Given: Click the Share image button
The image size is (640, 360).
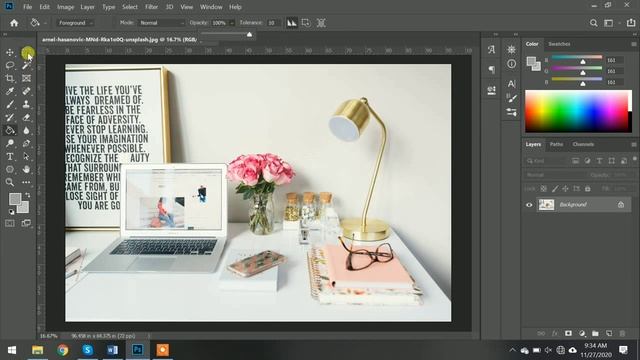Looking at the screenshot, I should [x=631, y=23].
